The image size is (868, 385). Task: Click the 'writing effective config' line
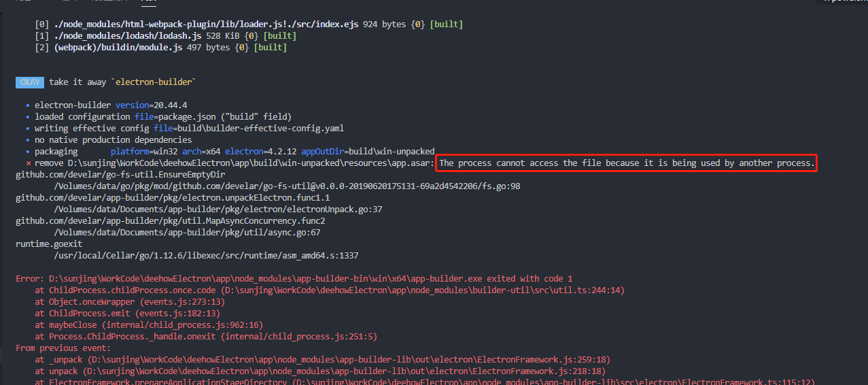coord(189,129)
